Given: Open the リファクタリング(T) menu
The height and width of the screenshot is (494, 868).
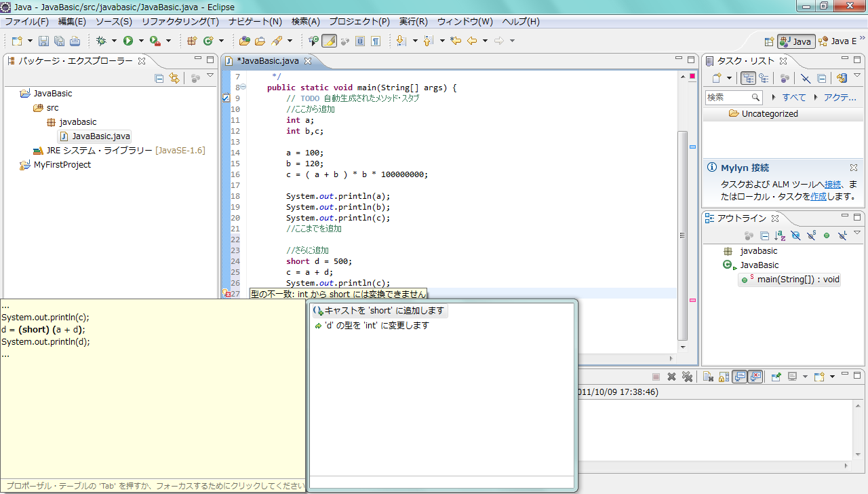Looking at the screenshot, I should 180,22.
